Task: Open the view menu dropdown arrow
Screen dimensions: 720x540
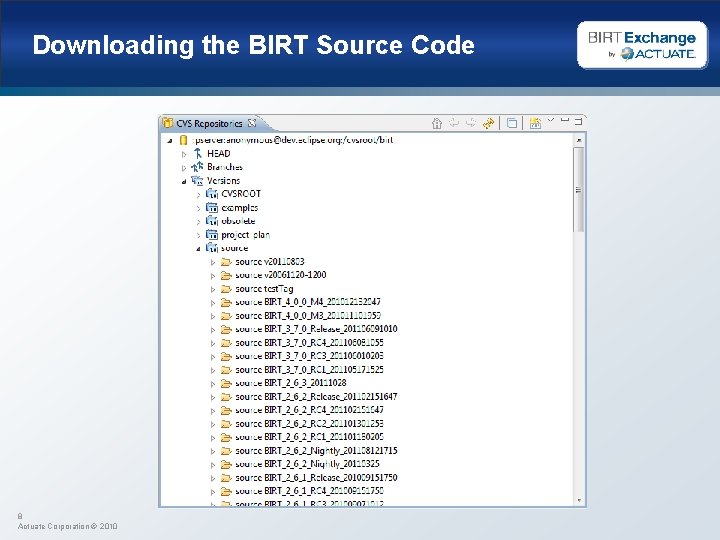Action: pos(551,120)
